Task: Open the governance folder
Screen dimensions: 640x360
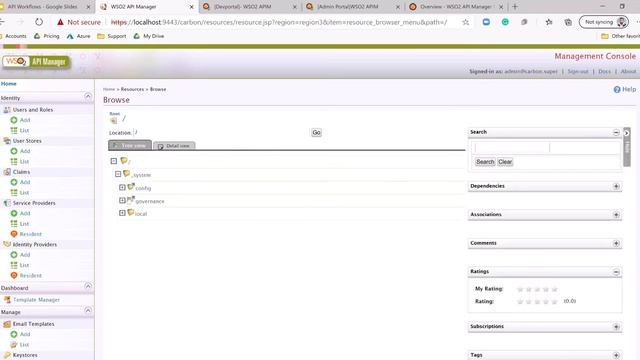Action: [x=150, y=201]
